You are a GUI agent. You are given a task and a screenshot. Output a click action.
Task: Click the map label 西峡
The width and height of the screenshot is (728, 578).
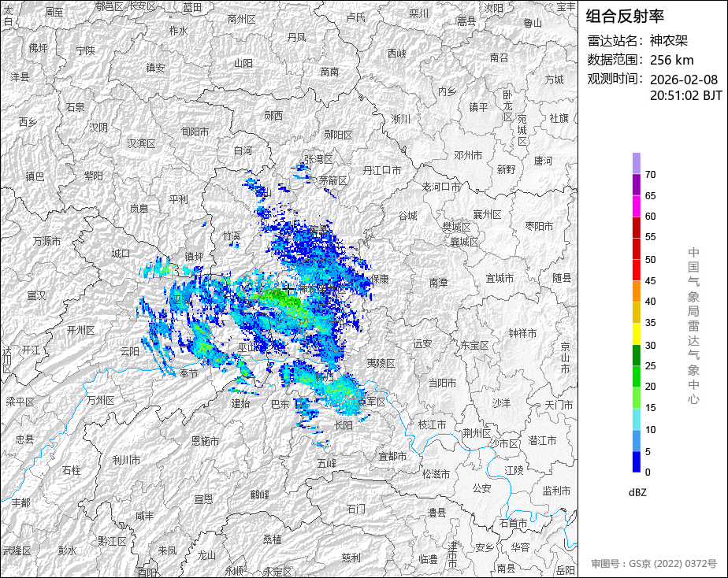pyautogui.click(x=397, y=54)
